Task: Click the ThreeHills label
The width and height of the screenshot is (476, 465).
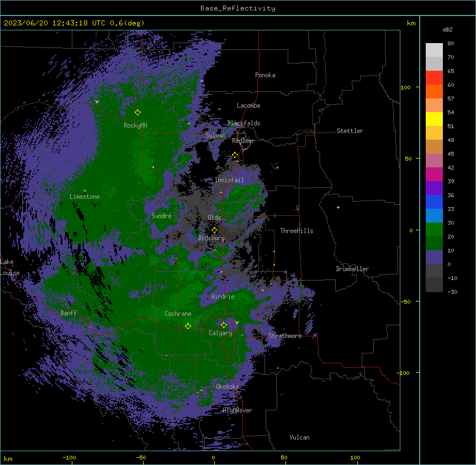Action: pos(297,231)
